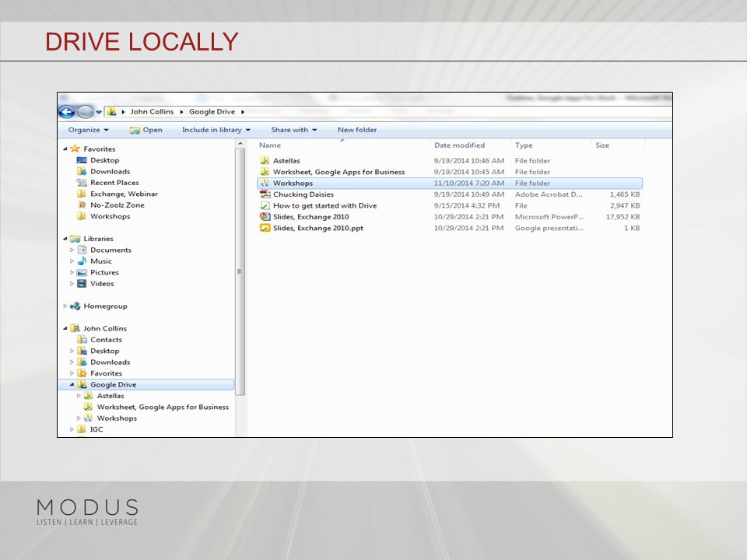The width and height of the screenshot is (747, 560).
Task: Expand the Homegroup node
Action: (65, 306)
